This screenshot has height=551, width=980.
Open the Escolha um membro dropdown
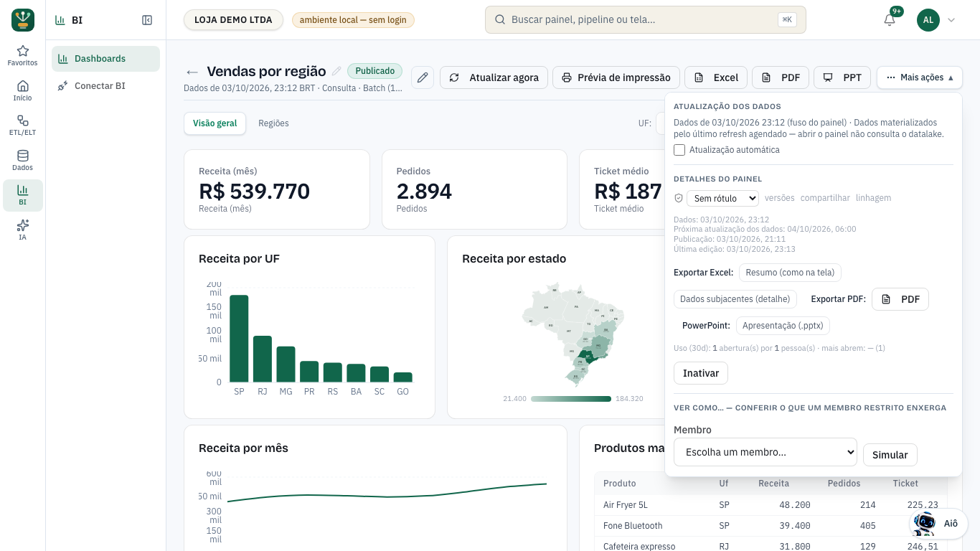point(765,453)
